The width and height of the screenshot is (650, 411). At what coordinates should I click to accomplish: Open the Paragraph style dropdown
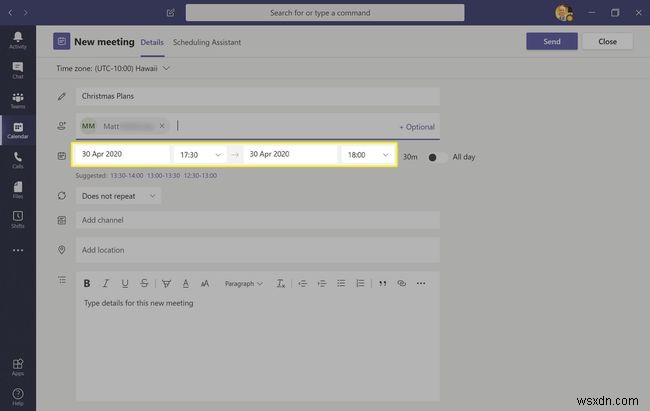tap(243, 284)
